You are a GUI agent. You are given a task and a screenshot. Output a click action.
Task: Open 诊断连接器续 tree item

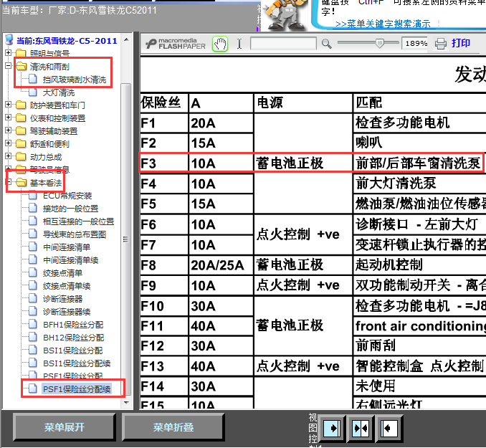67,312
